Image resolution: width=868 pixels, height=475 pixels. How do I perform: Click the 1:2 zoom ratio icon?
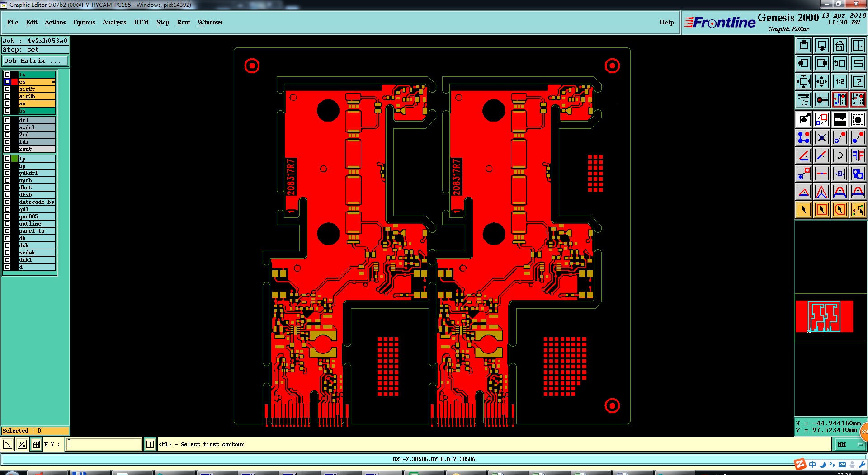point(840,81)
